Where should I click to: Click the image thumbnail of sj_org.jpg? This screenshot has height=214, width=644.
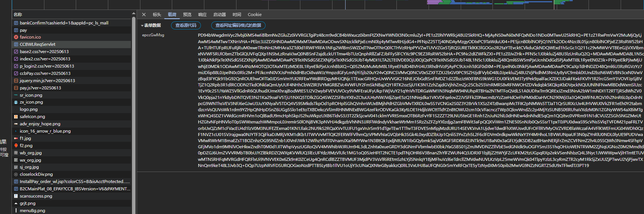[16, 167]
